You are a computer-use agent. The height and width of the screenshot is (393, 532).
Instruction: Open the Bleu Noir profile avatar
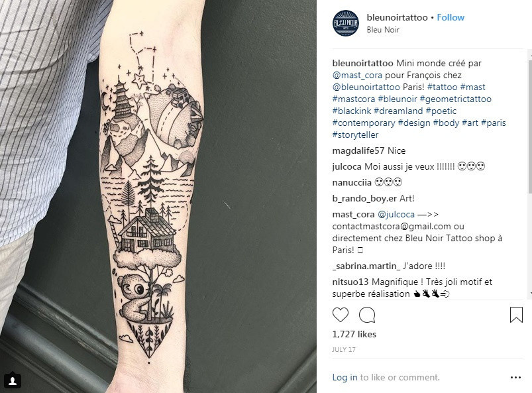(x=345, y=23)
